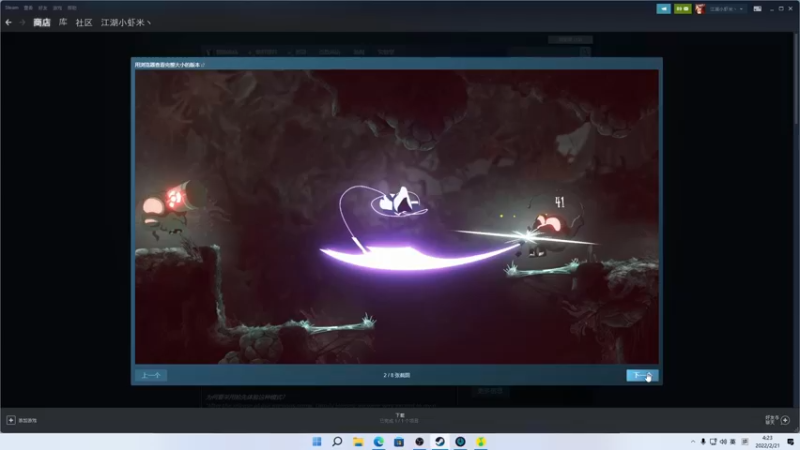Open Microsoft Store from taskbar
The width and height of the screenshot is (800, 450).
click(x=399, y=441)
